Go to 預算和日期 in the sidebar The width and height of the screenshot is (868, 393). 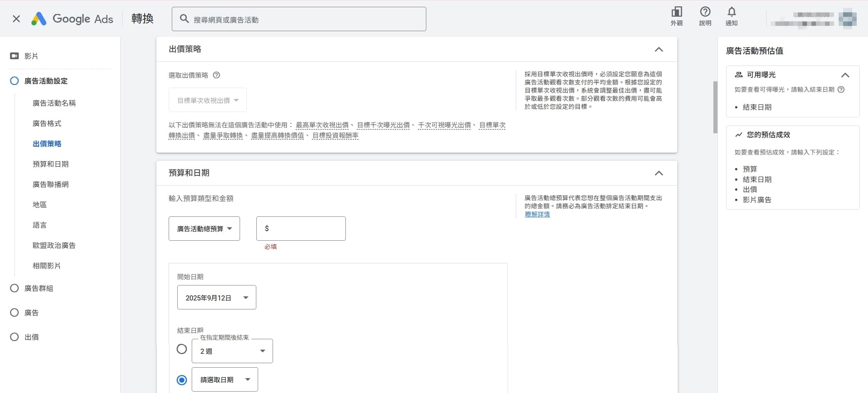[51, 164]
